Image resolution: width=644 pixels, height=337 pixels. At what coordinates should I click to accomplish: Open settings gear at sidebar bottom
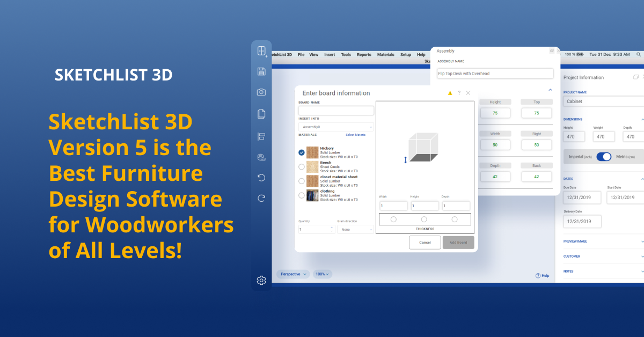click(x=261, y=280)
